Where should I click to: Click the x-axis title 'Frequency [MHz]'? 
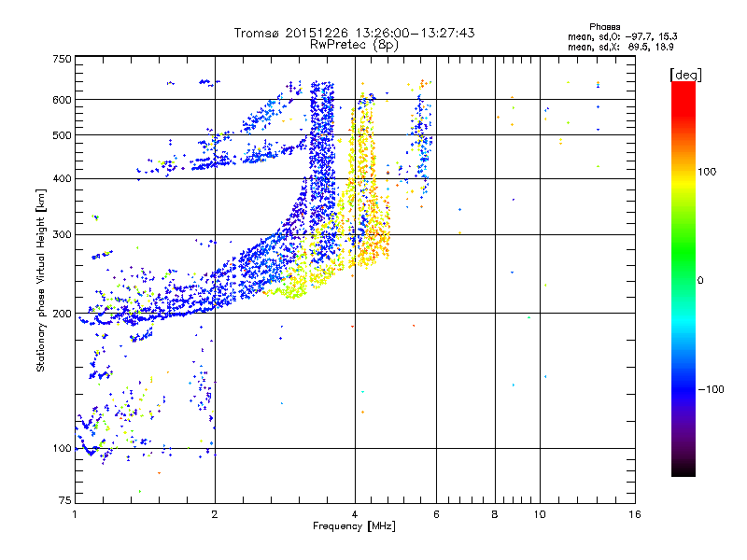[x=354, y=526]
